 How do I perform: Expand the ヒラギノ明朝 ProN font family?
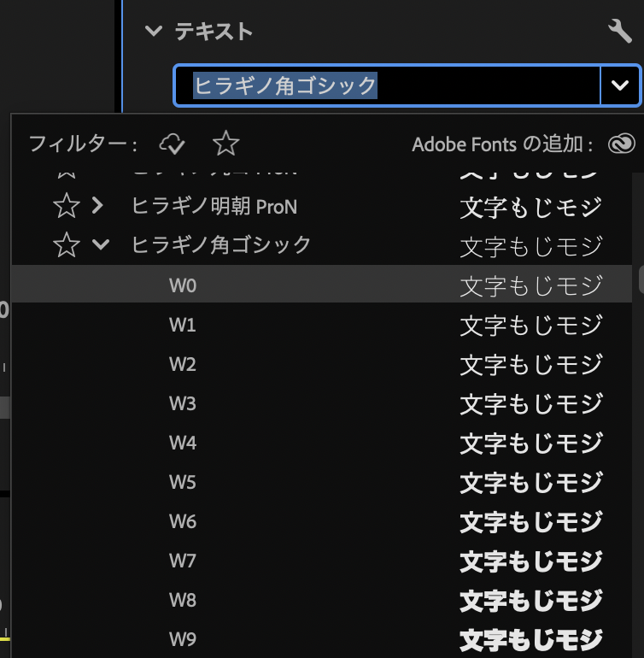click(97, 205)
